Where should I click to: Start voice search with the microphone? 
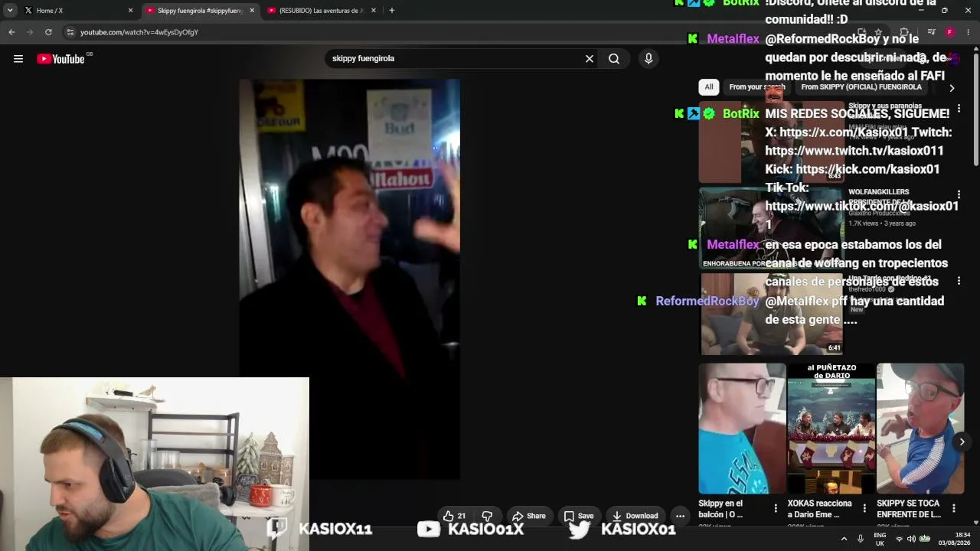point(648,59)
